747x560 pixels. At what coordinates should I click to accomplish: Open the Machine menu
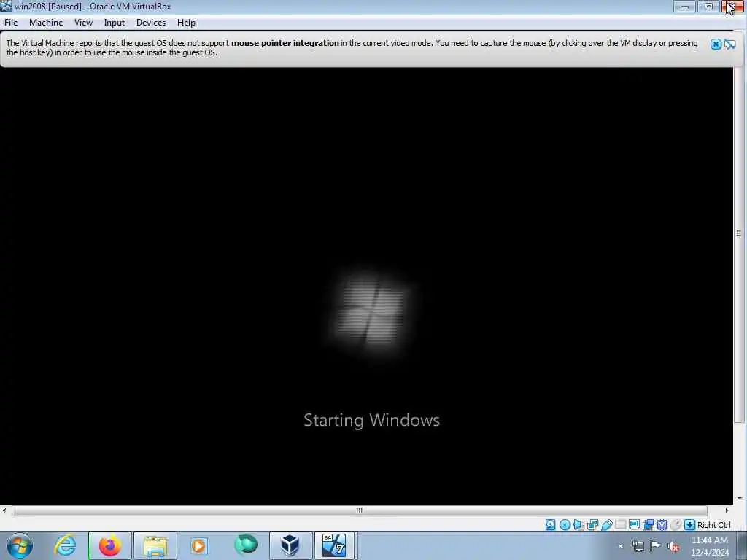click(x=46, y=23)
